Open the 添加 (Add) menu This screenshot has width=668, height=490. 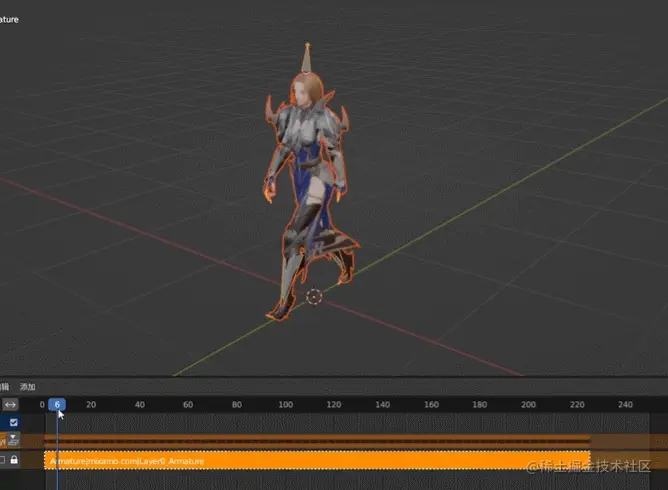[x=28, y=387]
